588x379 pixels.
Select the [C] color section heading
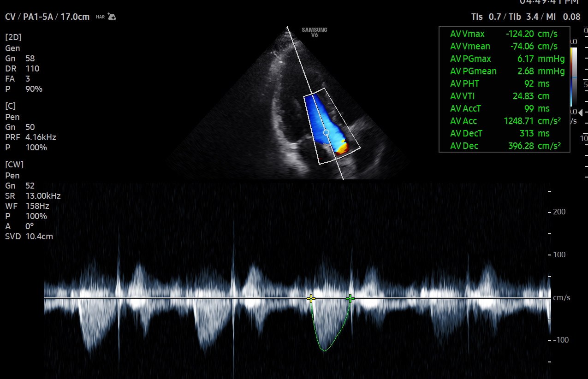(11, 107)
